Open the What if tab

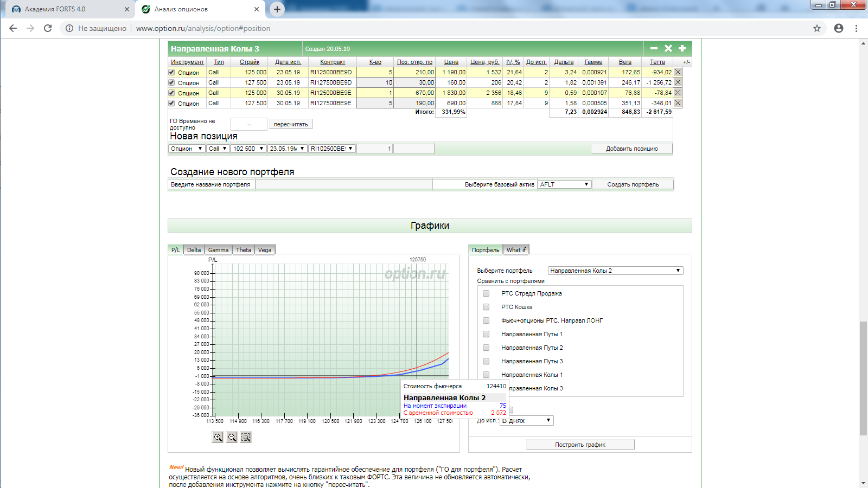516,250
